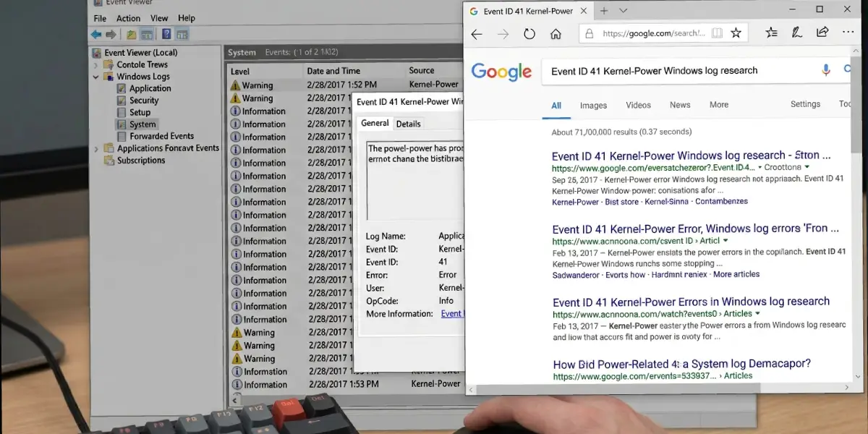Click the Edge address bar URL
Screen dimensions: 868x434
[653, 33]
